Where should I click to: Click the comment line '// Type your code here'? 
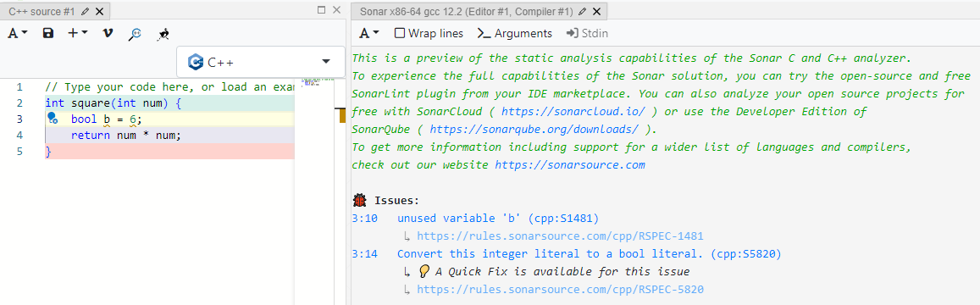coord(169,87)
